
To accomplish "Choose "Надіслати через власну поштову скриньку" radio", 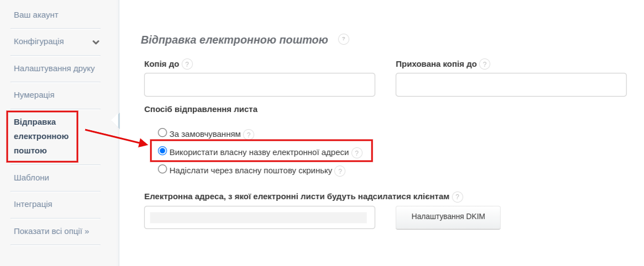I will 163,169.
